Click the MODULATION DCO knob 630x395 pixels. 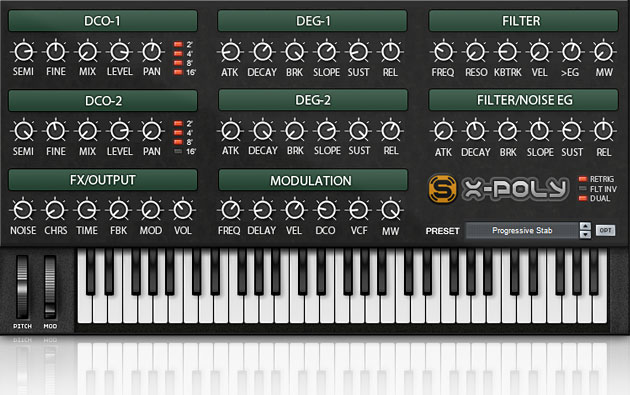tap(326, 210)
